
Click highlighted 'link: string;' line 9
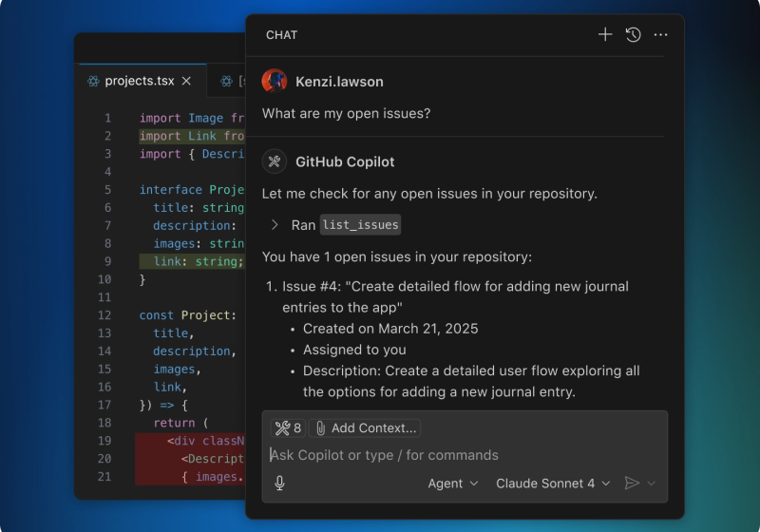[x=192, y=261]
